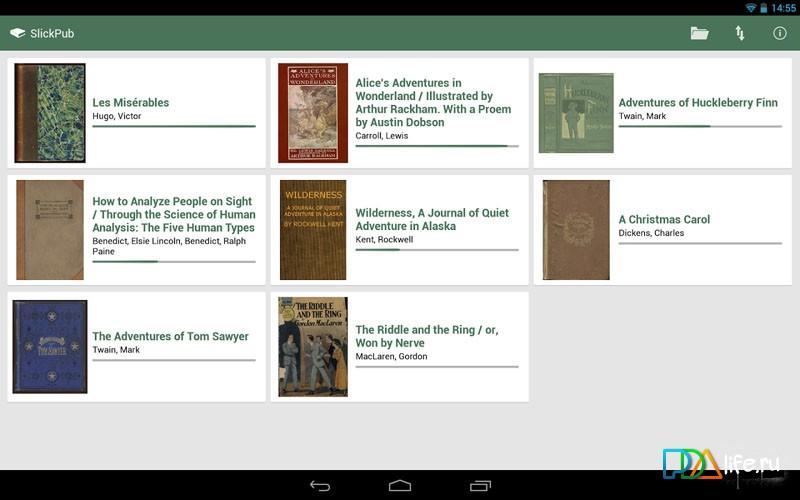Tap the sort order arrows icon

point(740,33)
